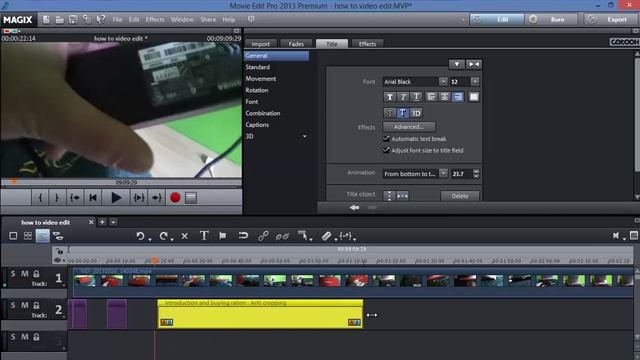Screen dimensions: 640x360
Task: Click the title text color swatch
Action: (474, 97)
